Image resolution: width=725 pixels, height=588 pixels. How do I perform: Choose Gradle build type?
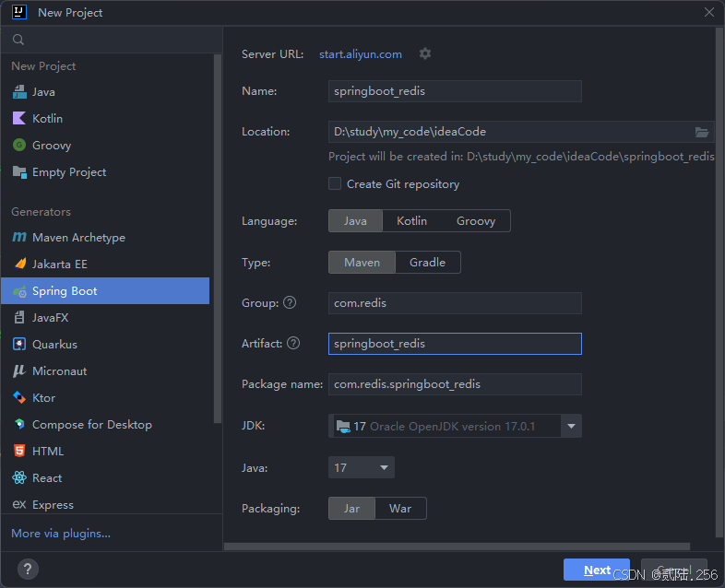(427, 263)
